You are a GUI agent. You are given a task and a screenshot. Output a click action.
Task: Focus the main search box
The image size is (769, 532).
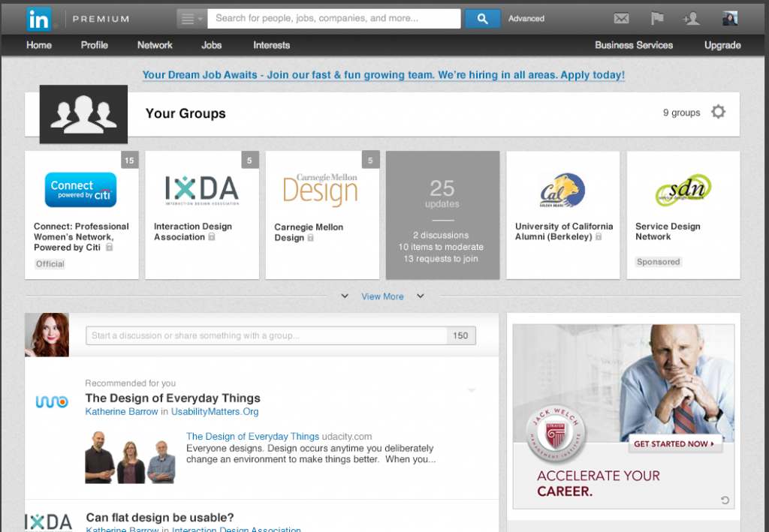point(334,19)
